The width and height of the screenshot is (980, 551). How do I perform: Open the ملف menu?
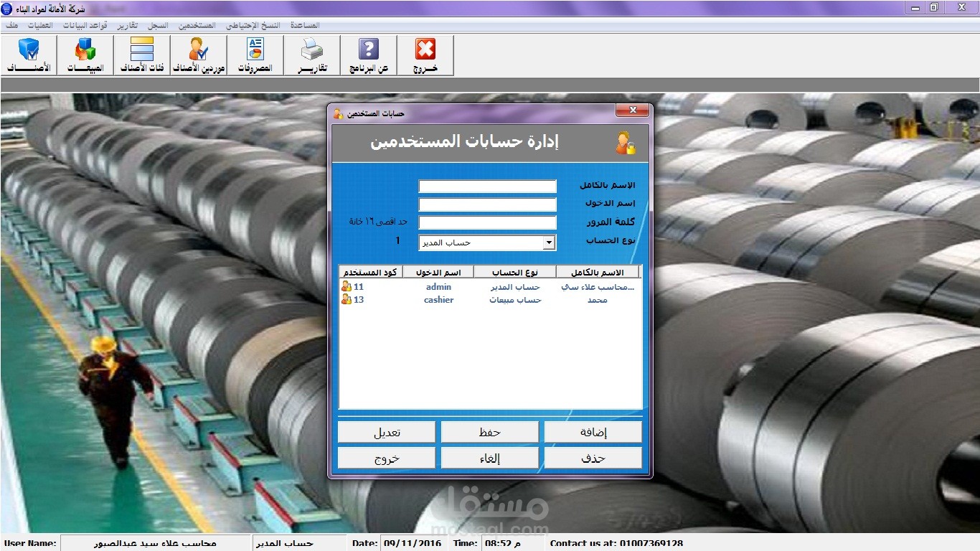(11, 25)
